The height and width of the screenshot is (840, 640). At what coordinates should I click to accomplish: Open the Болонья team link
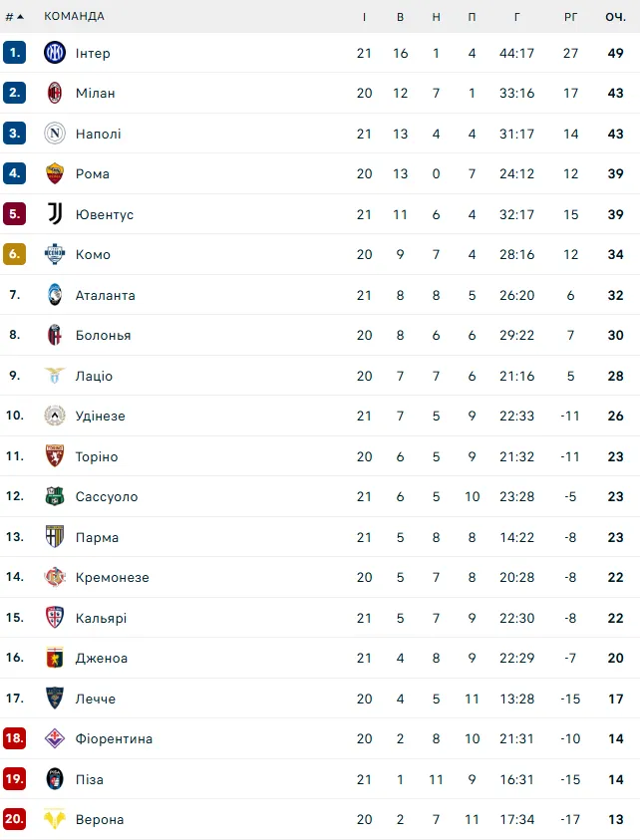pos(103,336)
